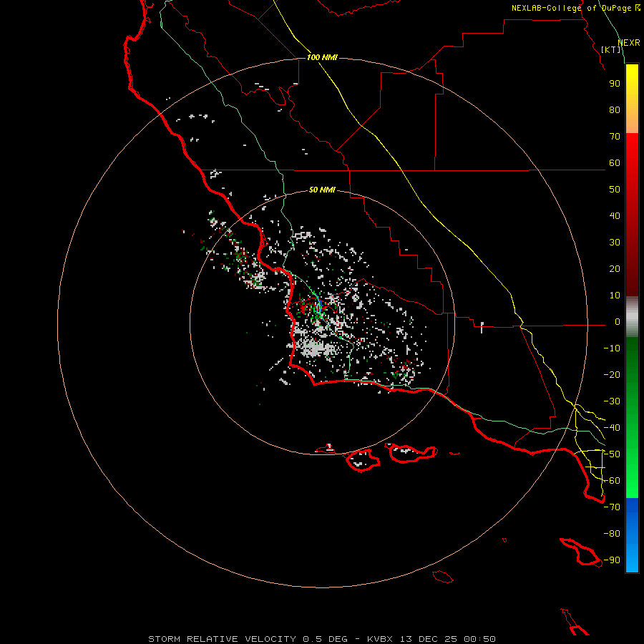The height and width of the screenshot is (644, 644).
Task: Click the -80 value on the velocity scale
Action: pos(612,534)
